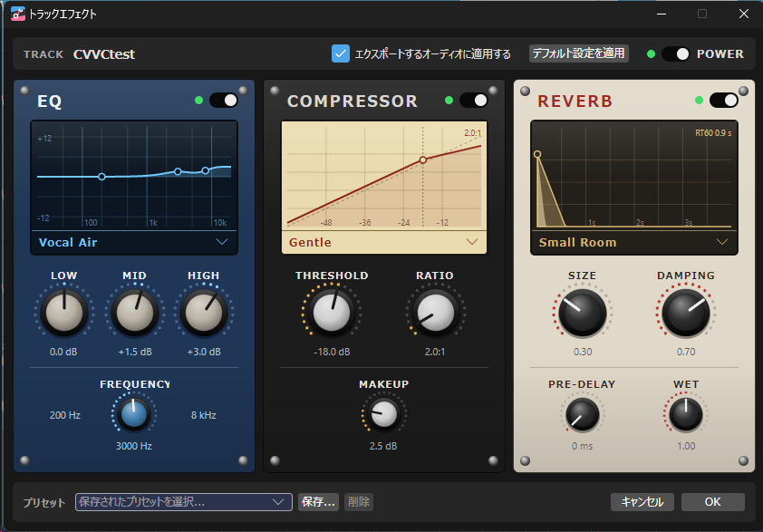Click the threshold point on compressor graph
Image resolution: width=763 pixels, height=532 pixels.
point(423,160)
